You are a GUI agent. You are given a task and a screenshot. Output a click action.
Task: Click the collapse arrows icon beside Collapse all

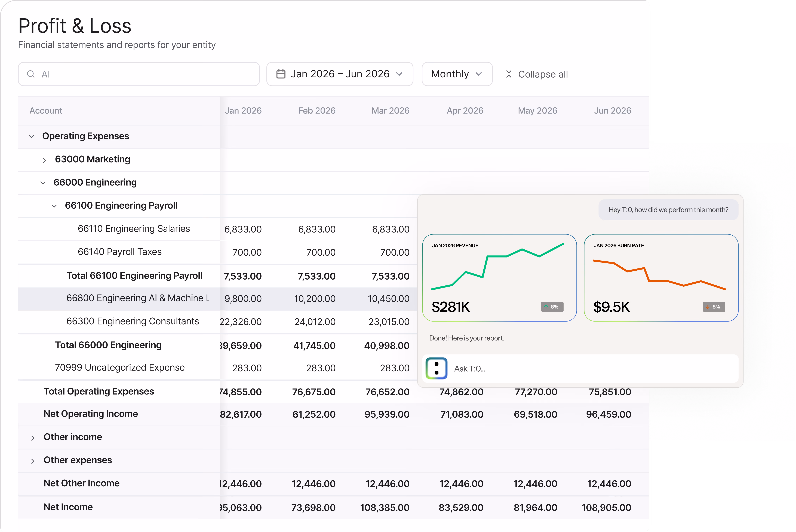coord(509,74)
